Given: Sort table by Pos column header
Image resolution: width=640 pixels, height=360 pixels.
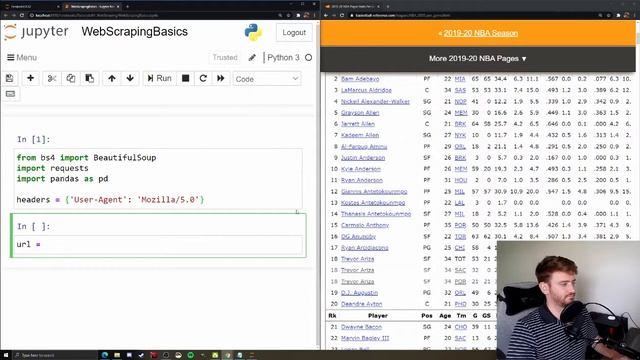Looking at the screenshot, I should (427, 316).
